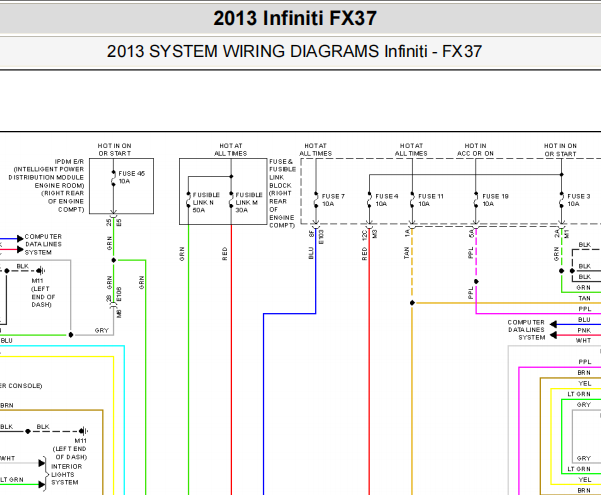
Task: Select the "FUSIBLE LINK N 50A" label
Action: 206,202
